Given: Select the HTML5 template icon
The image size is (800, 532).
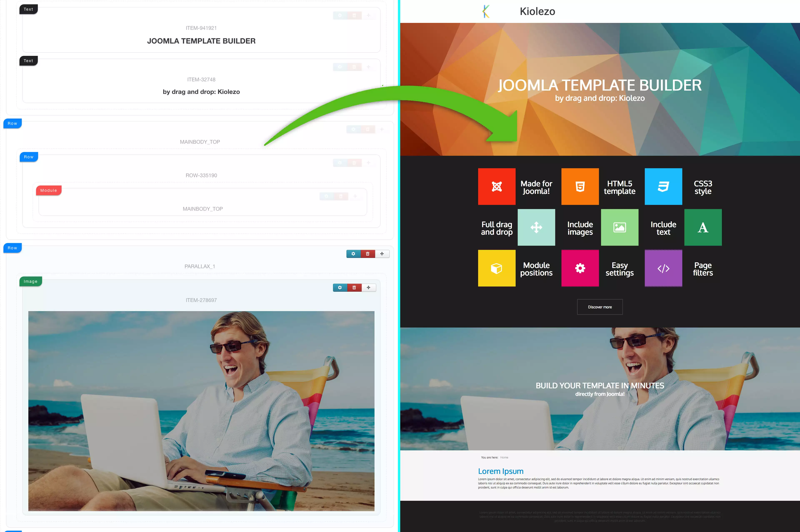Looking at the screenshot, I should click(579, 186).
